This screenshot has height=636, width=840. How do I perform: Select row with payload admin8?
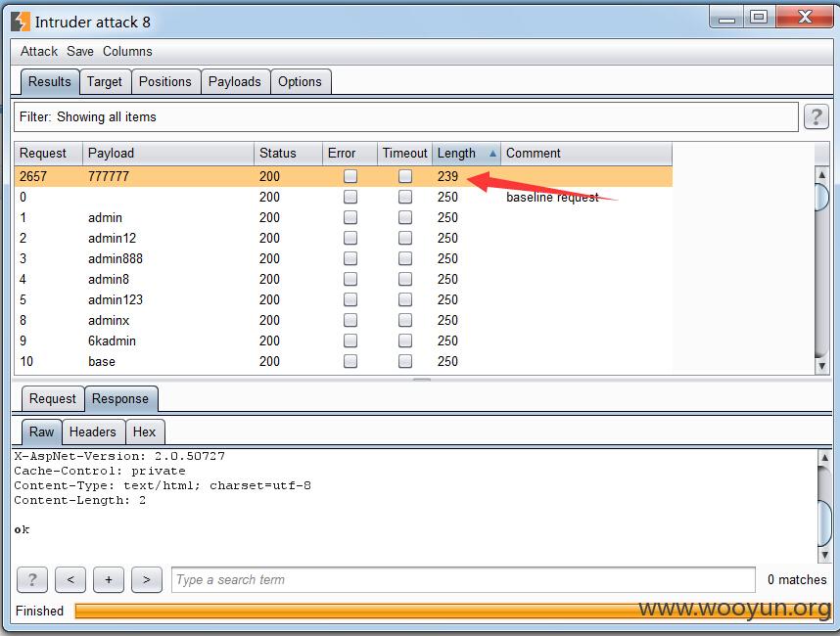point(343,279)
